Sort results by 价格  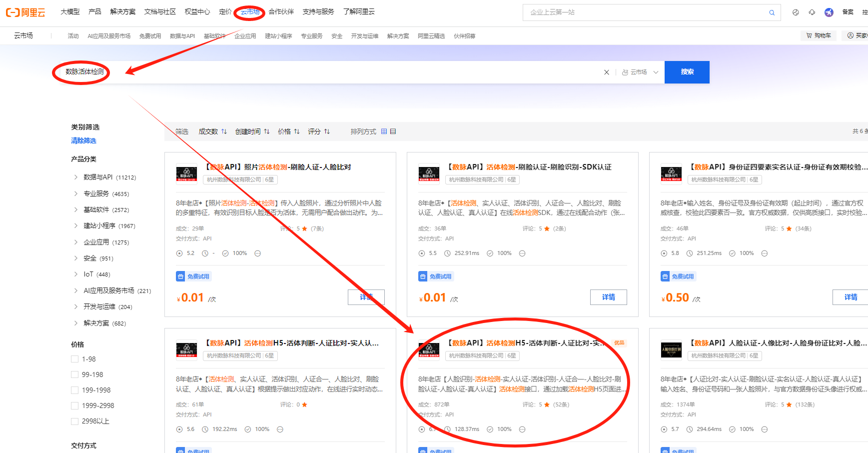point(289,131)
